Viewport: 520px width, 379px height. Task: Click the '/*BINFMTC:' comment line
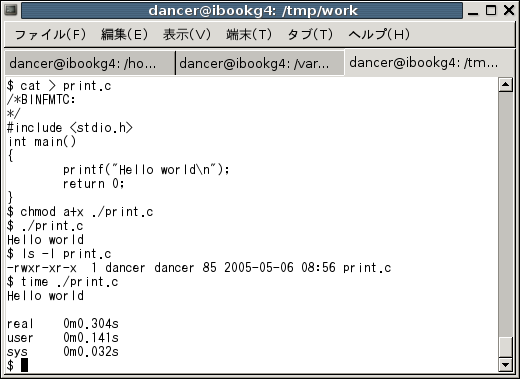point(41,100)
